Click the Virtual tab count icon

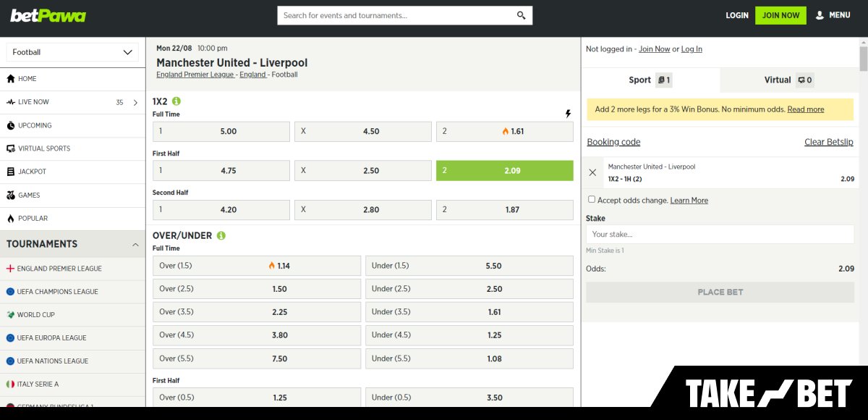pos(804,80)
